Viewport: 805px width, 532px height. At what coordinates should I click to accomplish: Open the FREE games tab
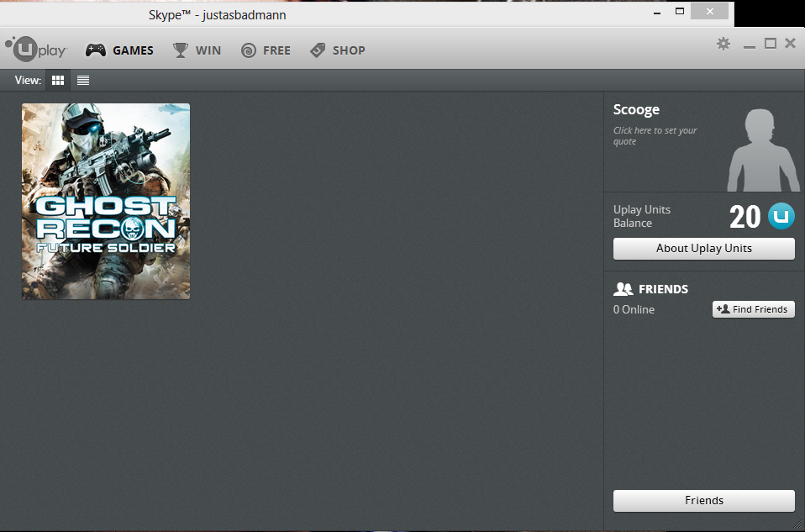coord(266,50)
